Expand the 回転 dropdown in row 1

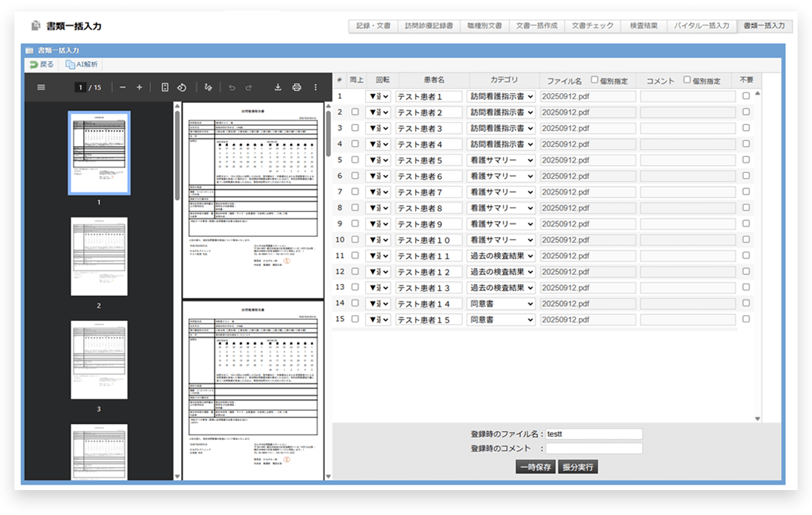coord(378,96)
